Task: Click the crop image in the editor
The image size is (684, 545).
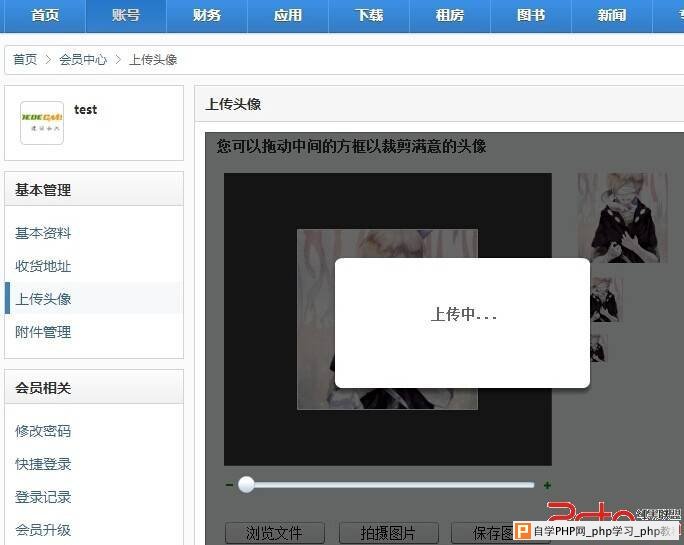Action: (x=387, y=319)
